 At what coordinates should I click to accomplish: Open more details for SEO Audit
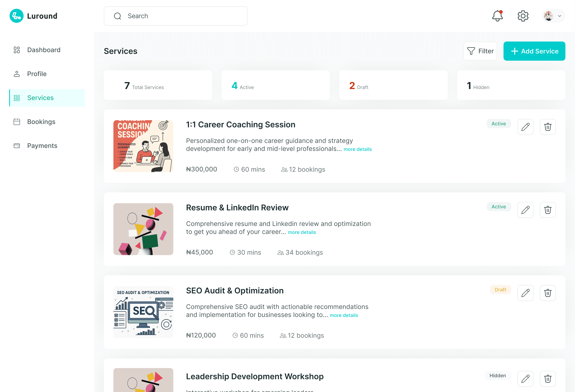pyautogui.click(x=344, y=315)
